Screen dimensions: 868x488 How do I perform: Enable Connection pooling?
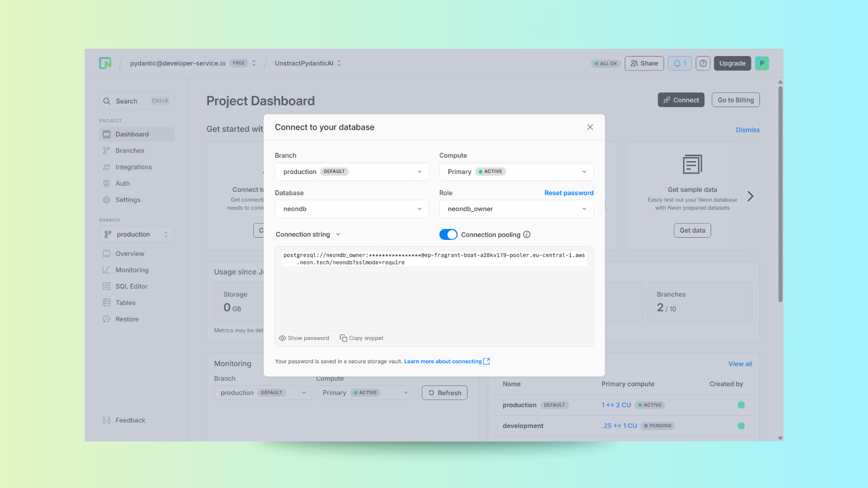click(x=448, y=234)
